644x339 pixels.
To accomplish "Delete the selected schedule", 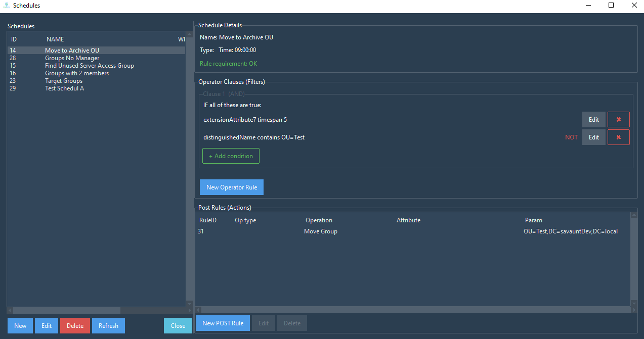I will pos(75,326).
